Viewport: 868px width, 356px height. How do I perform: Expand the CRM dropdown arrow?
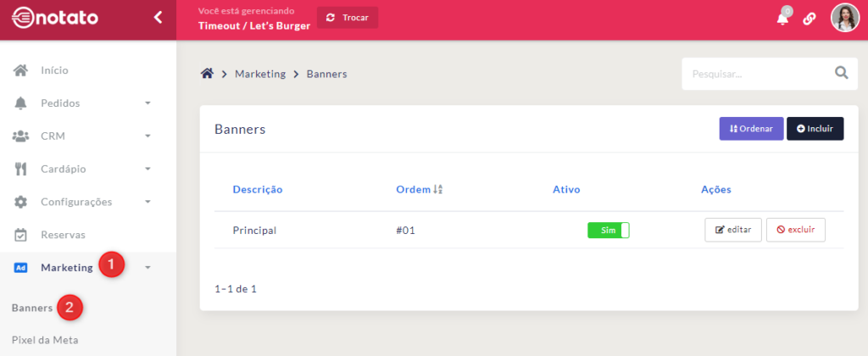click(147, 136)
